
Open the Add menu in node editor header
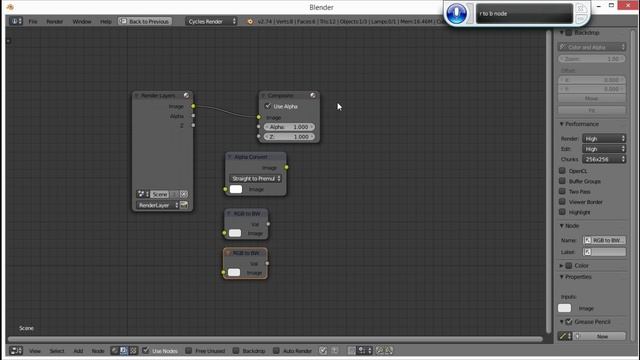tap(78, 351)
